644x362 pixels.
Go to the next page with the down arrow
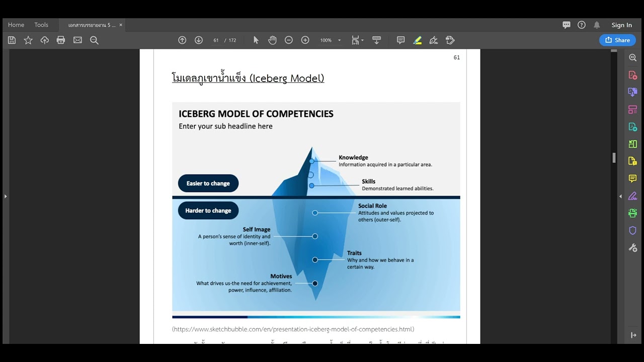click(199, 40)
